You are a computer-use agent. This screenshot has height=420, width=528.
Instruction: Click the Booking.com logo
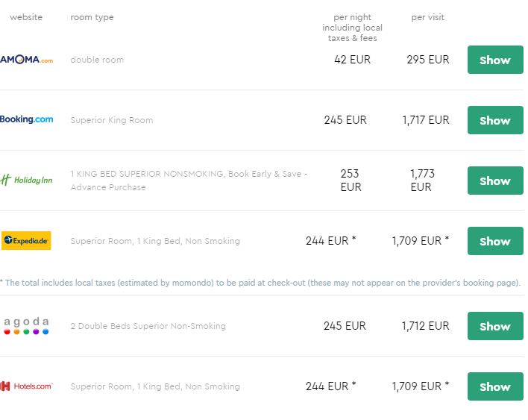[26, 119]
